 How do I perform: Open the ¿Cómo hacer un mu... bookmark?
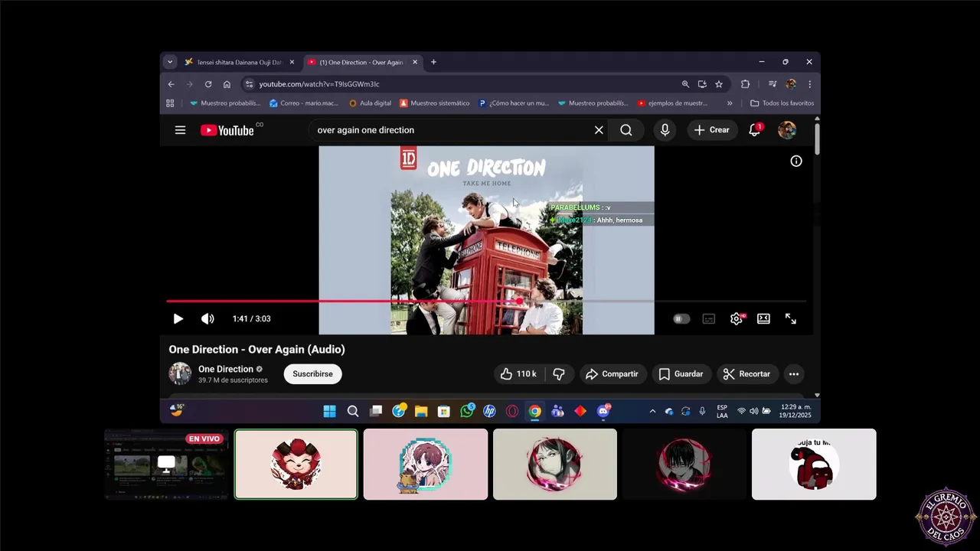pos(514,103)
